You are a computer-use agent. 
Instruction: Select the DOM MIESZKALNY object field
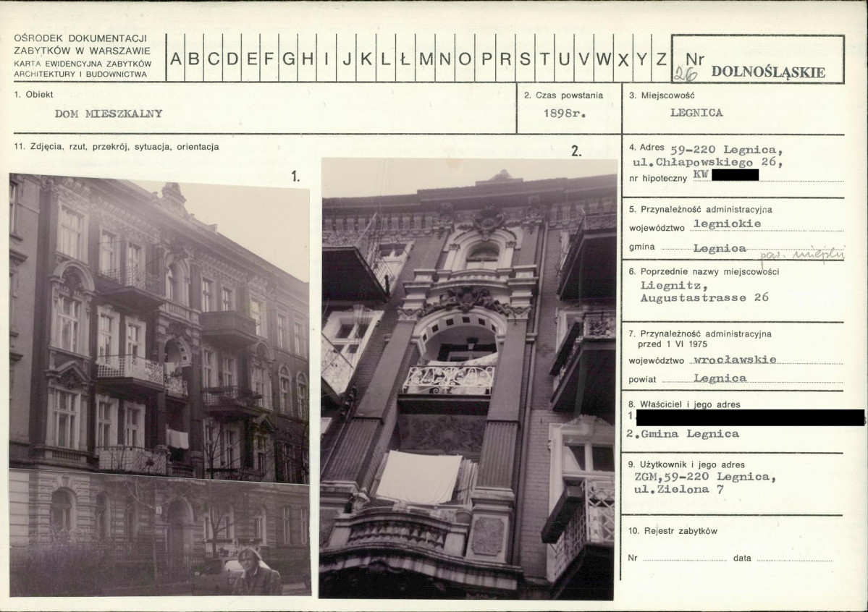tap(109, 113)
